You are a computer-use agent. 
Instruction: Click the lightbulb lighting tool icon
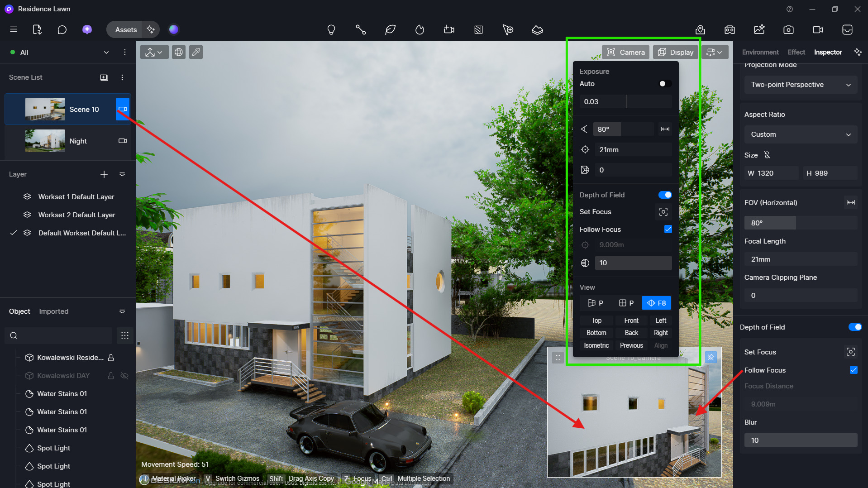[x=331, y=30]
